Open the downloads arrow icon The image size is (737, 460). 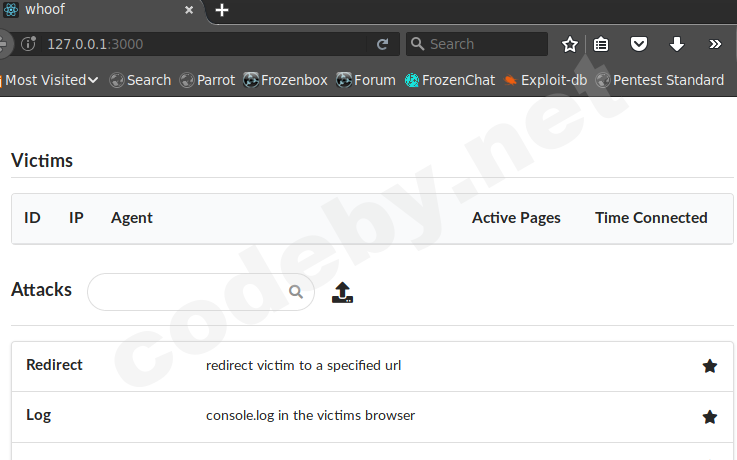676,44
